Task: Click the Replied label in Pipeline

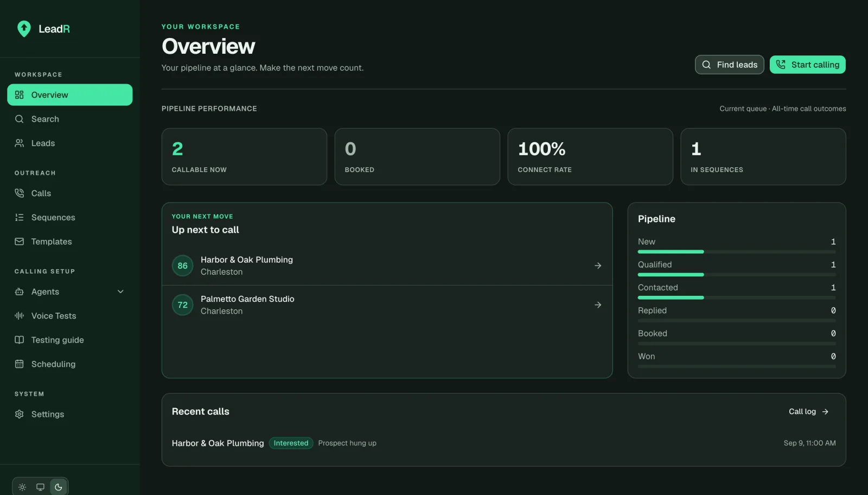Action: pyautogui.click(x=652, y=310)
